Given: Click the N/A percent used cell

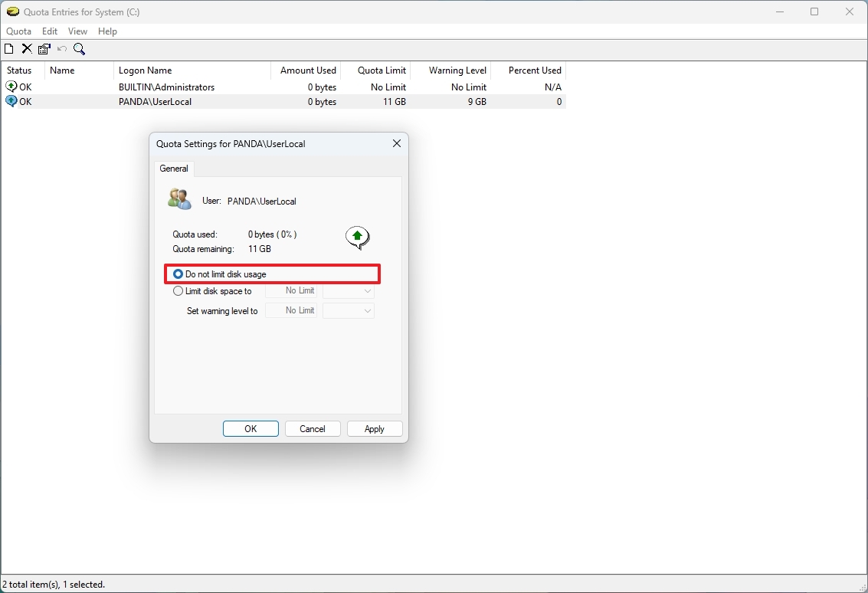Looking at the screenshot, I should click(x=553, y=87).
